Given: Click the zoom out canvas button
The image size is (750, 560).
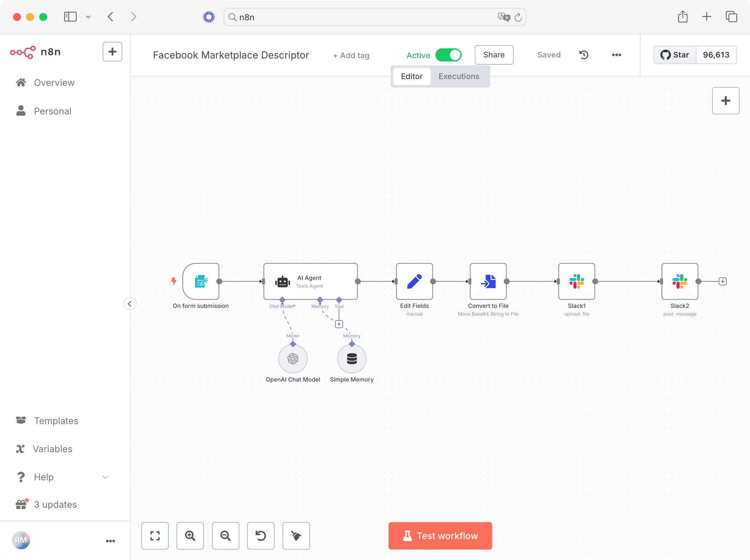Looking at the screenshot, I should click(x=226, y=535).
